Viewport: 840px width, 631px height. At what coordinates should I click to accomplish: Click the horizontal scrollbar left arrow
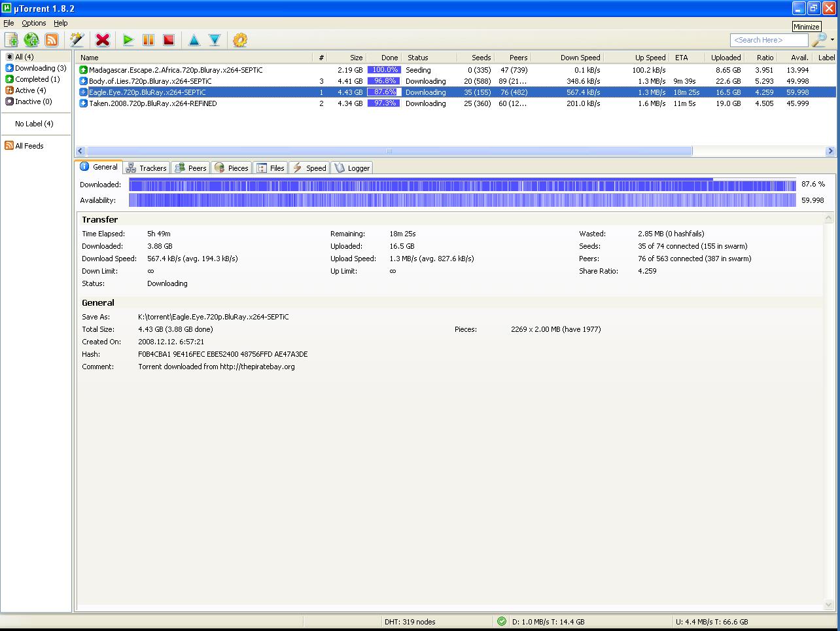(80, 151)
